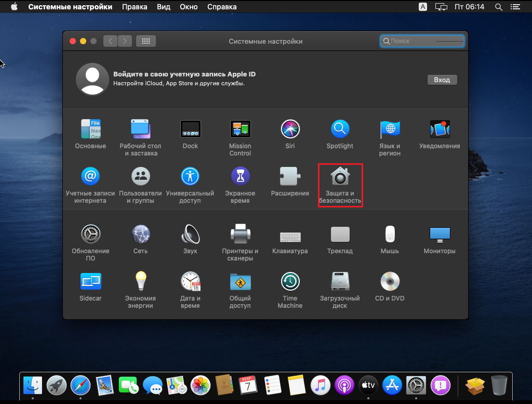Open Защита и безопасность pane
532x404 pixels.
(340, 176)
